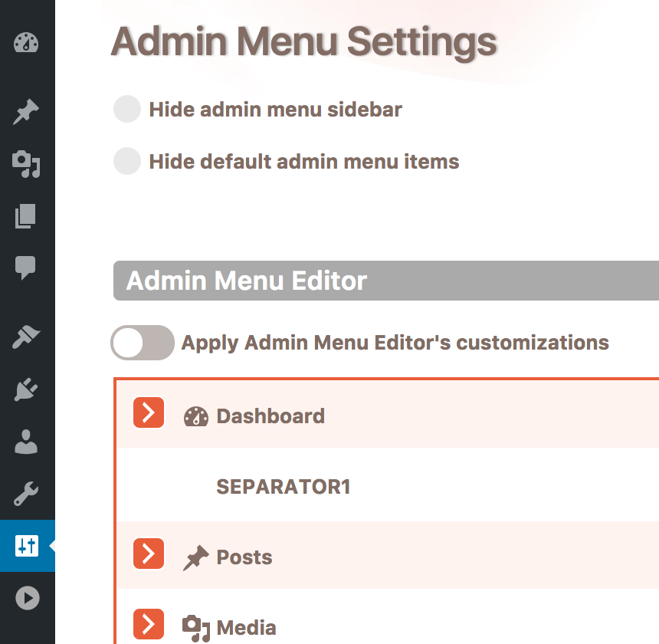Click the Admin Menu Editor section header
The image size is (659, 644).
tap(386, 281)
